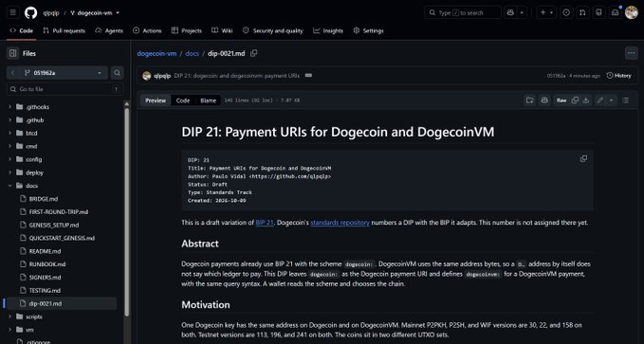Open the Create new plus menu
The width and height of the screenshot is (644, 344).
tap(546, 12)
